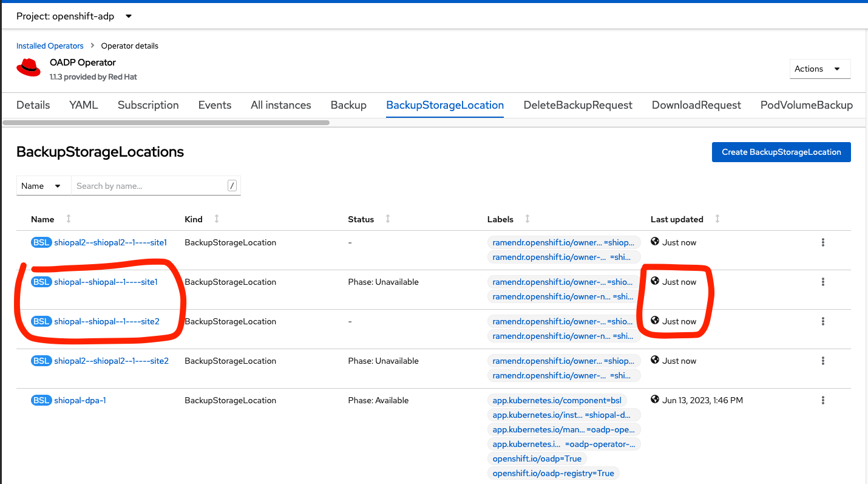Click Phase: Available status text
The height and width of the screenshot is (484, 868).
click(x=378, y=400)
